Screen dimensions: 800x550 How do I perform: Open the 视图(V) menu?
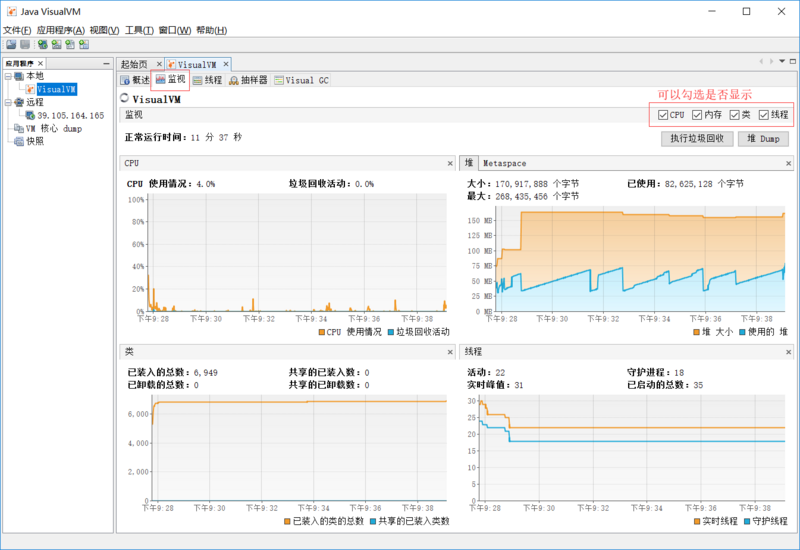(105, 30)
